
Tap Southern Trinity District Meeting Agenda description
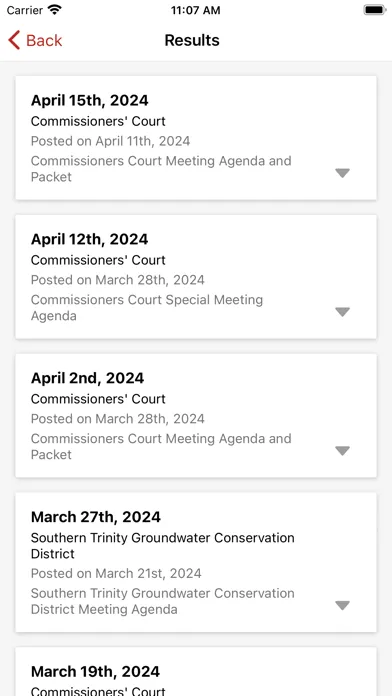point(162,601)
